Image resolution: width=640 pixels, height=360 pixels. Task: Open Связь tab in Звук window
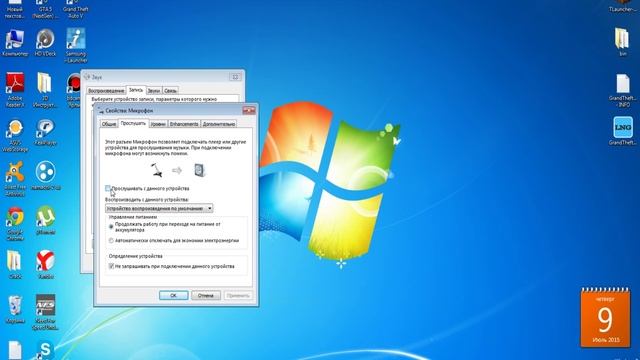pos(170,91)
